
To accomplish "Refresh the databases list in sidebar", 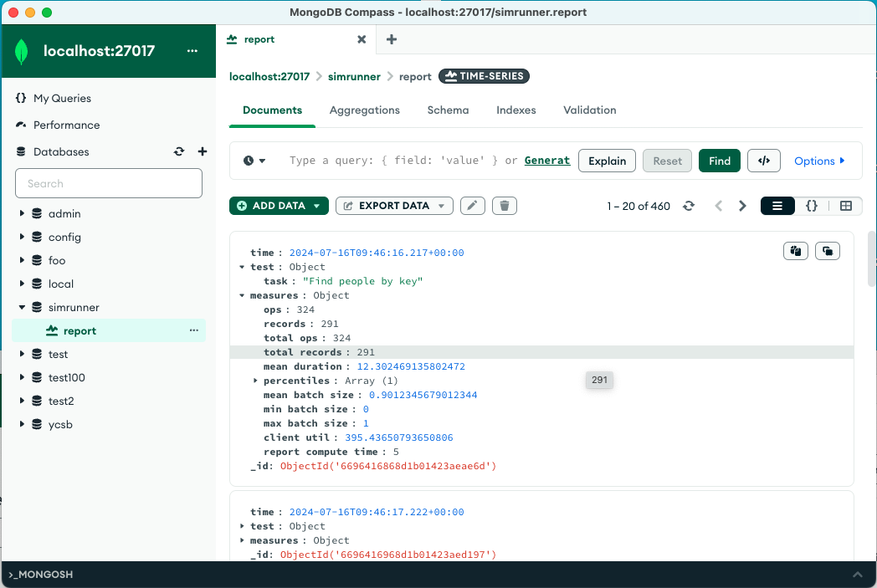I will click(178, 152).
